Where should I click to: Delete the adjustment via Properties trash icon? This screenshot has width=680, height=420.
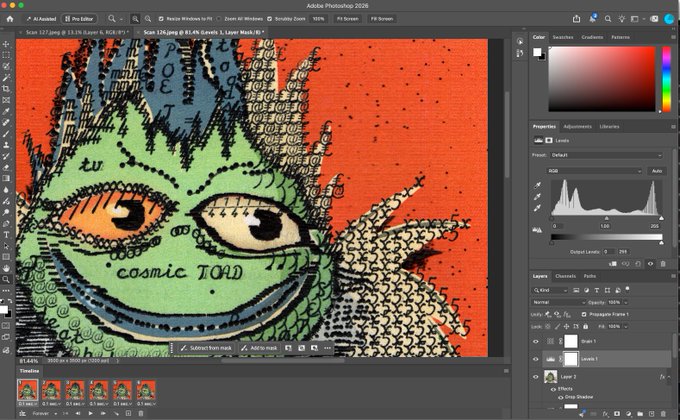[663, 263]
